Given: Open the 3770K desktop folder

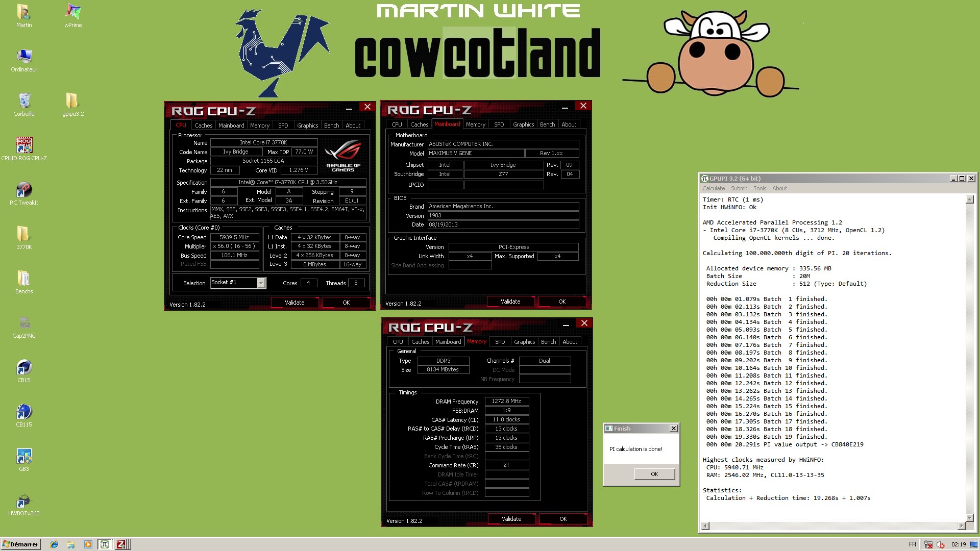Looking at the screenshot, I should (x=24, y=238).
